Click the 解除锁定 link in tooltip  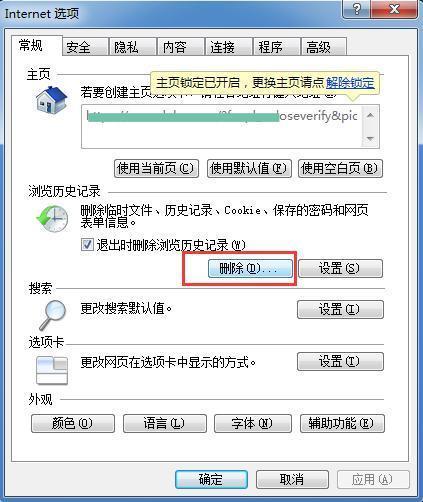[x=350, y=83]
